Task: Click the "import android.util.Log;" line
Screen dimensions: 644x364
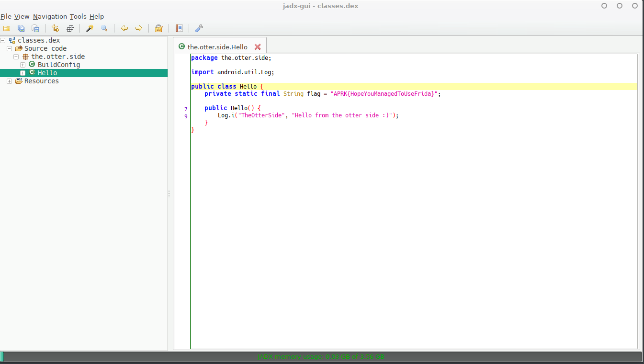Action: [233, 72]
